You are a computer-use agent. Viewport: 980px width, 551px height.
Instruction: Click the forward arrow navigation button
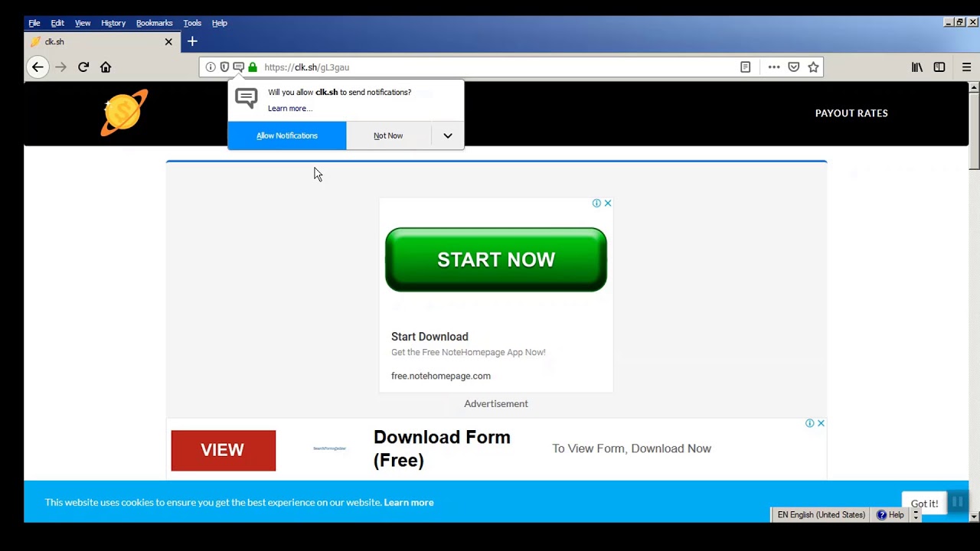point(61,67)
